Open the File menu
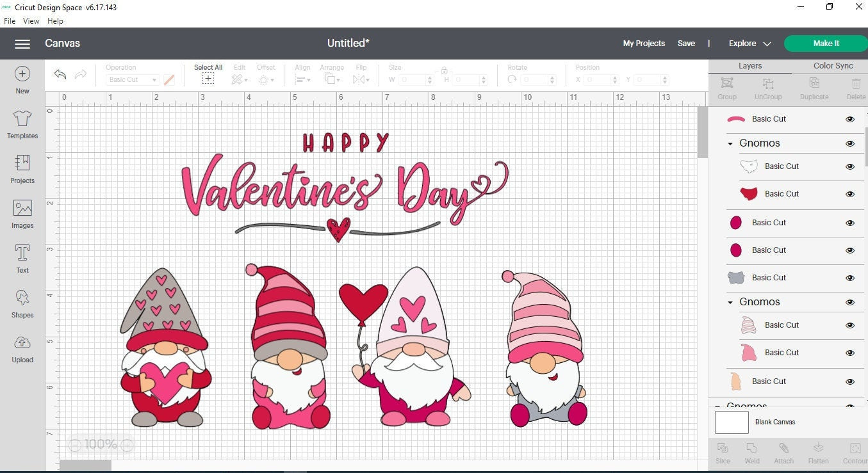This screenshot has width=868, height=473. [10, 21]
